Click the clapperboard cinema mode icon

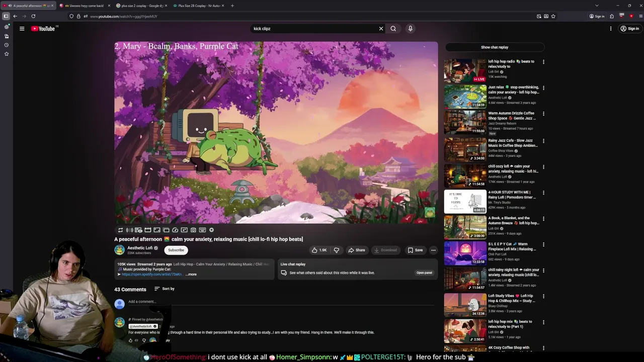148,230
